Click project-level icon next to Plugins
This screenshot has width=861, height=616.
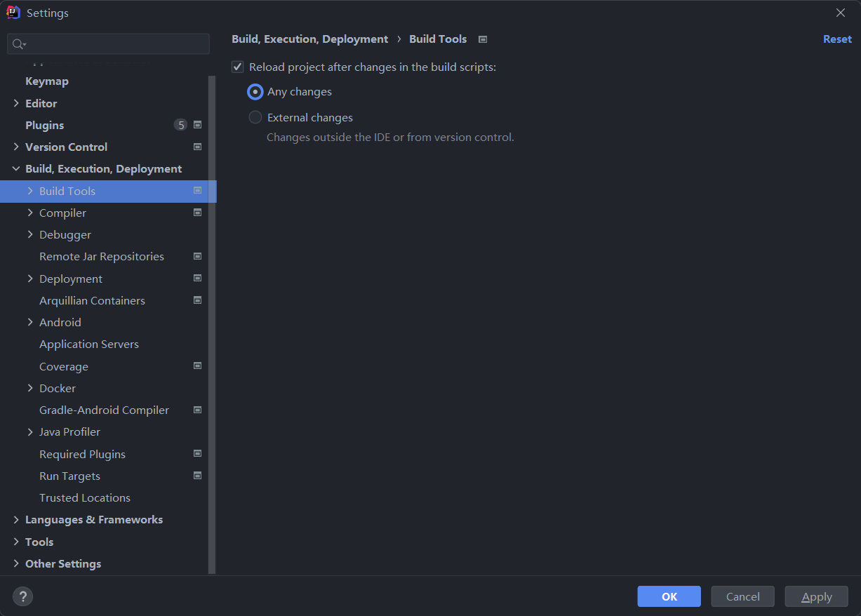(198, 125)
